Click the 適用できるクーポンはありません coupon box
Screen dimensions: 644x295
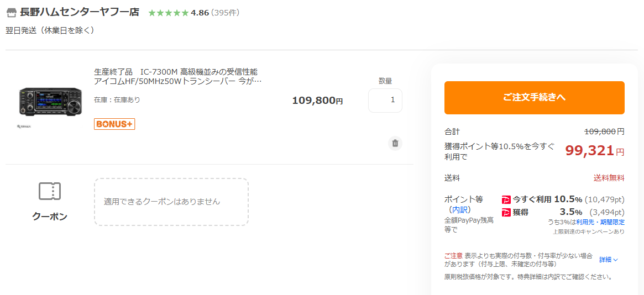171,202
